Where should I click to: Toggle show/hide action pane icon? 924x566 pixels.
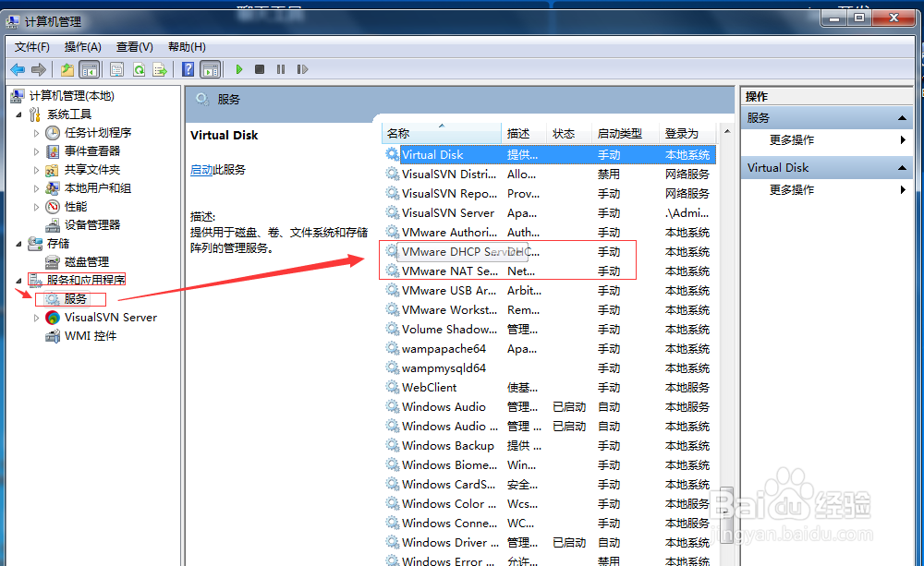(211, 69)
